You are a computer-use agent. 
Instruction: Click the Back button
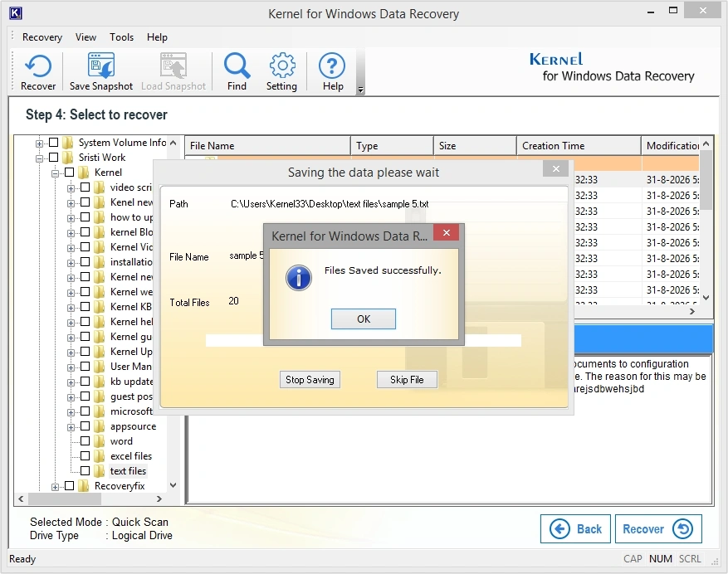[x=576, y=528]
